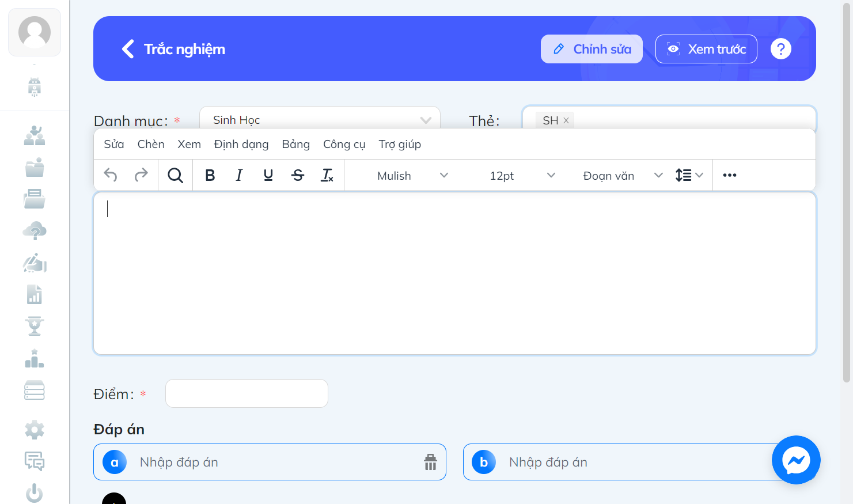This screenshot has height=504, width=853.
Task: Click the Chỉnh sửa button
Action: pos(592,49)
